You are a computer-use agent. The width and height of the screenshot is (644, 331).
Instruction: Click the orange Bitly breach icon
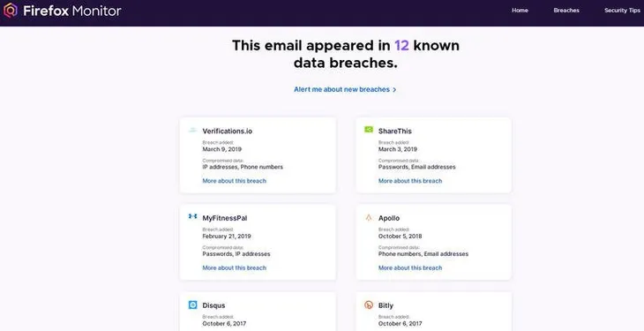pos(369,305)
